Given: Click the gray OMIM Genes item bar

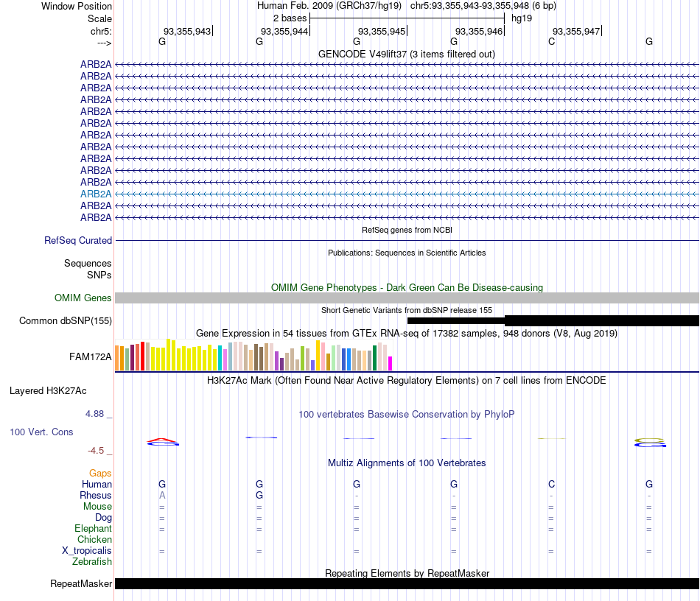Looking at the screenshot, I should click(407, 298).
